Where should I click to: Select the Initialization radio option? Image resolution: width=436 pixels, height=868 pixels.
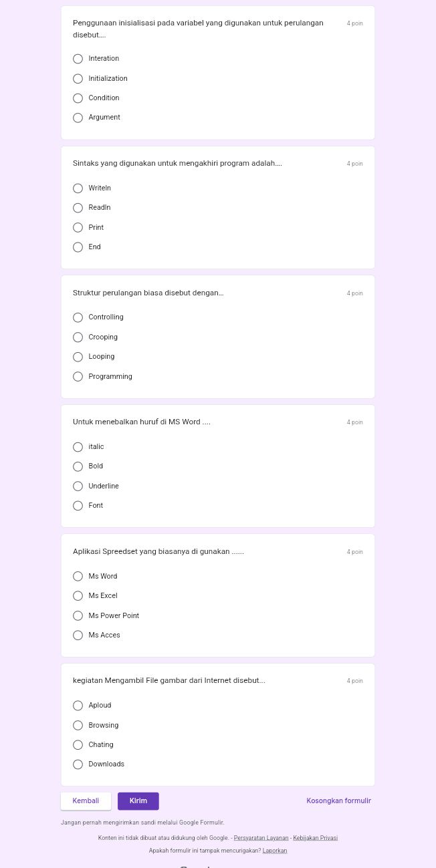78,79
